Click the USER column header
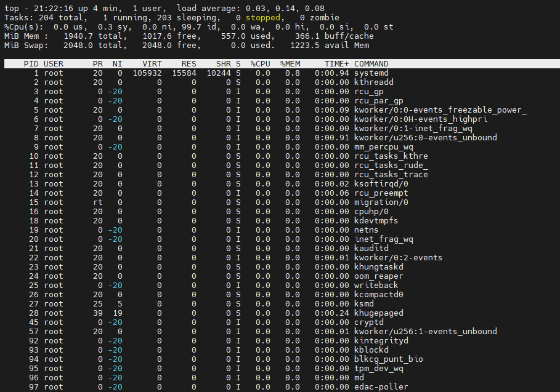 [54, 64]
